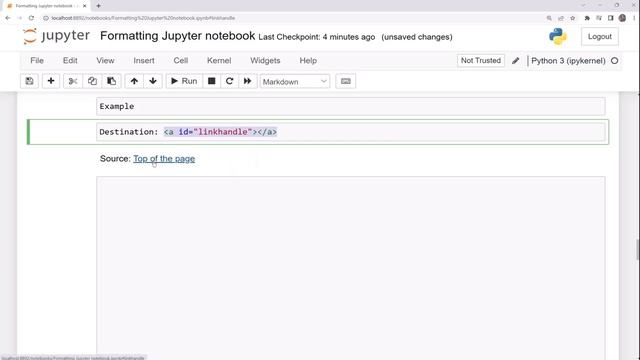Open the Help menu
Screen dimensions: 640x360
click(x=308, y=60)
